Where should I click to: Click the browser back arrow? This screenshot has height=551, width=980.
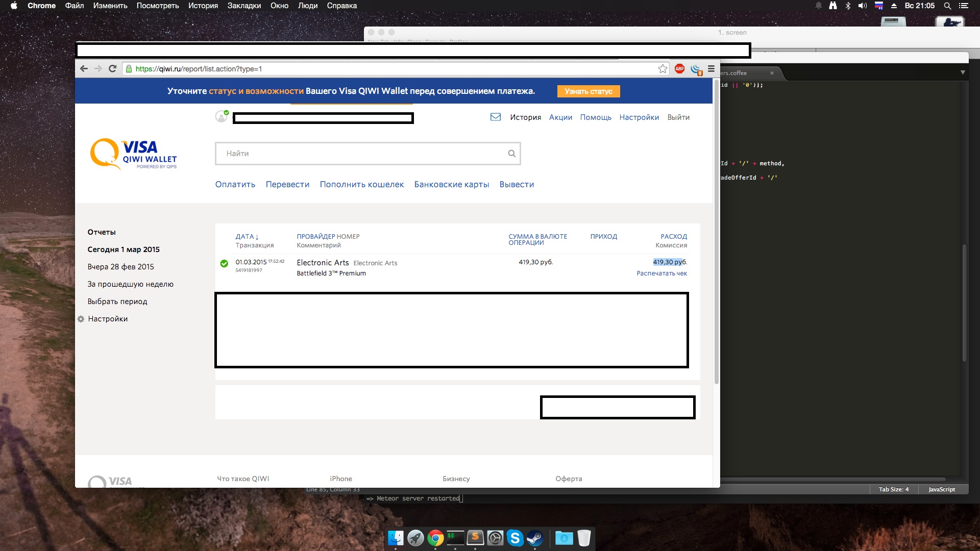[84, 68]
